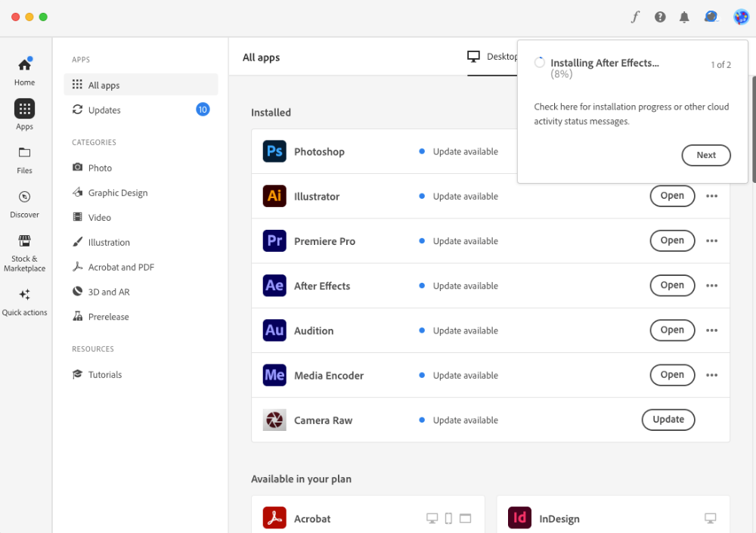Viewport: 756px width, 533px height.
Task: Click the Acrobat desktop platform icon
Action: click(x=432, y=519)
